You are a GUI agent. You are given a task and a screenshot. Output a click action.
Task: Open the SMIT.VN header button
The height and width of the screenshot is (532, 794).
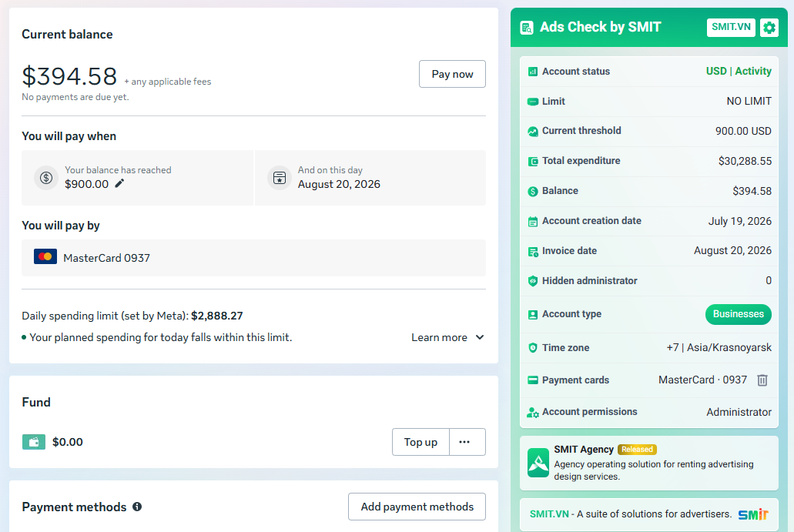(731, 28)
